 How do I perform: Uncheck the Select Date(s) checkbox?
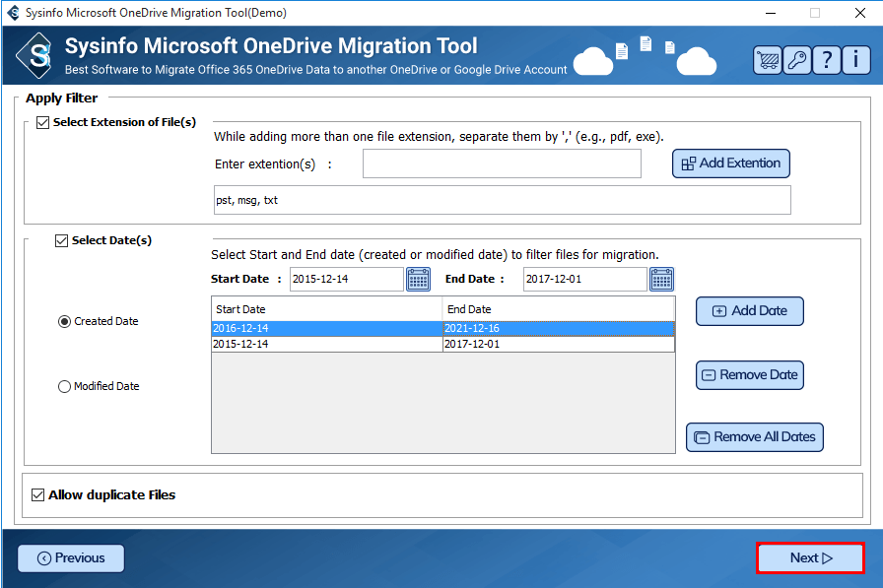coord(61,240)
